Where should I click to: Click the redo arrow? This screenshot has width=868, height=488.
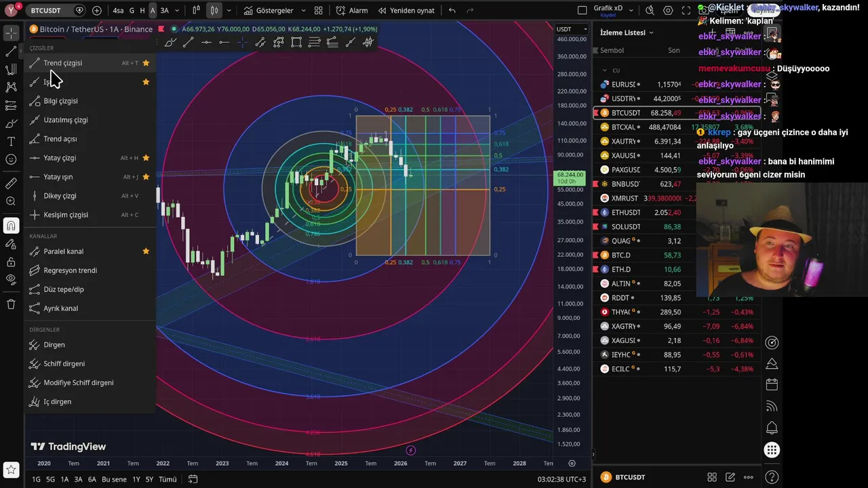471,10
